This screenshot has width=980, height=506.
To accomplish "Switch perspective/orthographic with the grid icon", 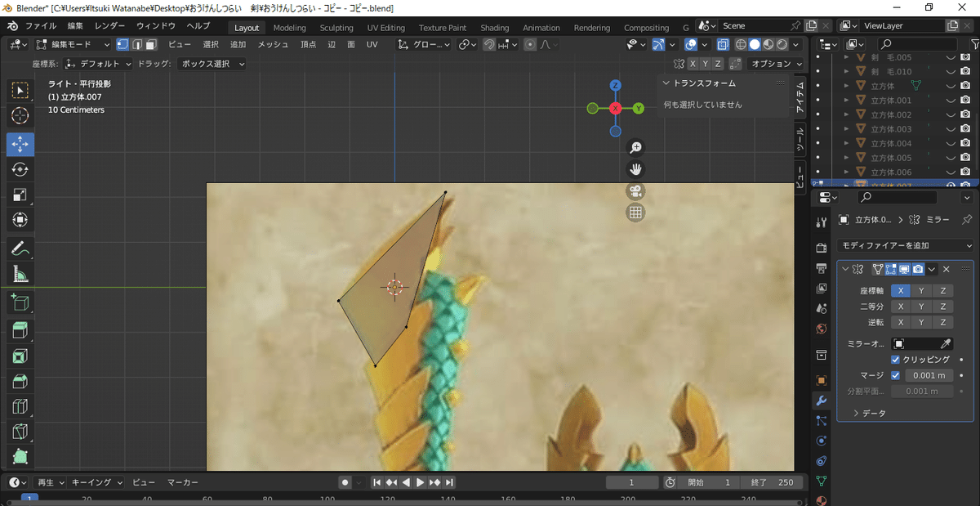I will pos(635,213).
